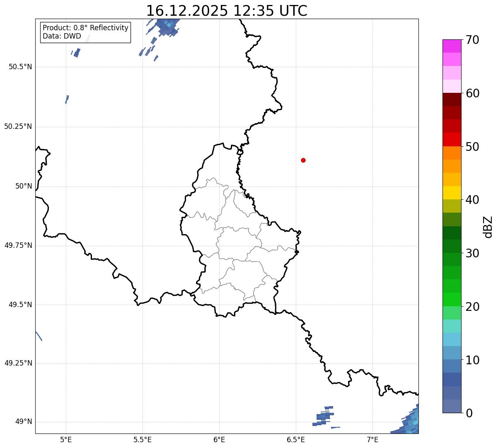498x448 pixels.
Task: Click the 50°N latitude tick label
Action: pyautogui.click(x=24, y=186)
